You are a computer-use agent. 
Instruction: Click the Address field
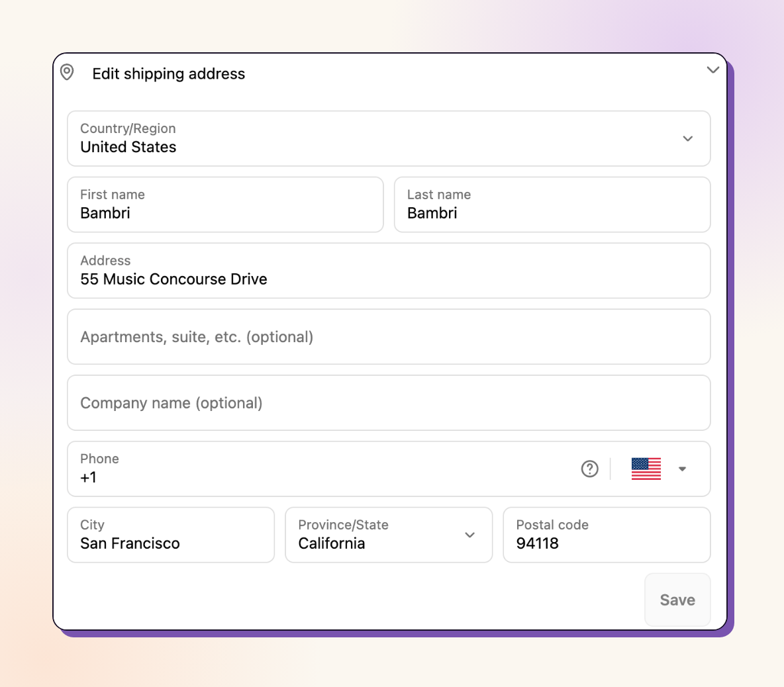pyautogui.click(x=389, y=270)
